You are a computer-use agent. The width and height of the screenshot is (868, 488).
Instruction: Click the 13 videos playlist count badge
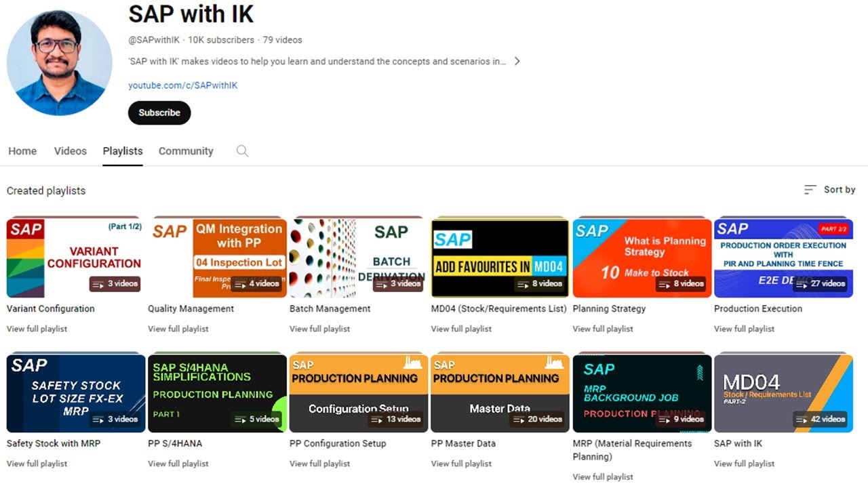click(x=395, y=419)
